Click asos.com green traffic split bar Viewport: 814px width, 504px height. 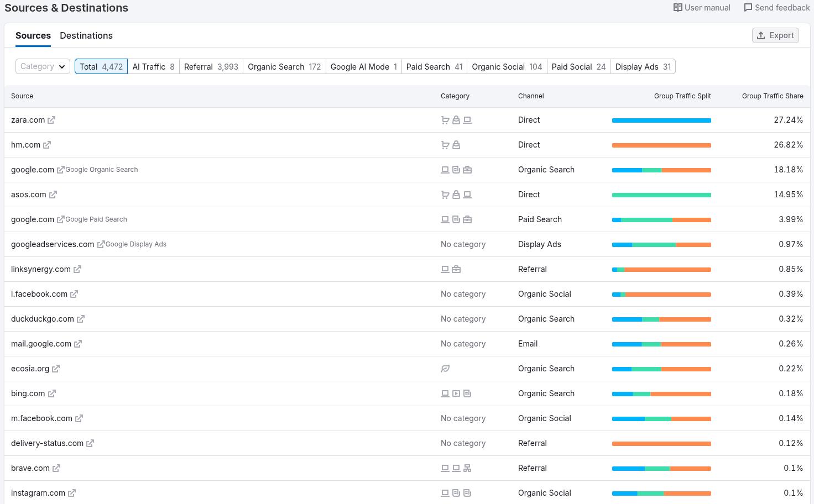[x=661, y=195]
